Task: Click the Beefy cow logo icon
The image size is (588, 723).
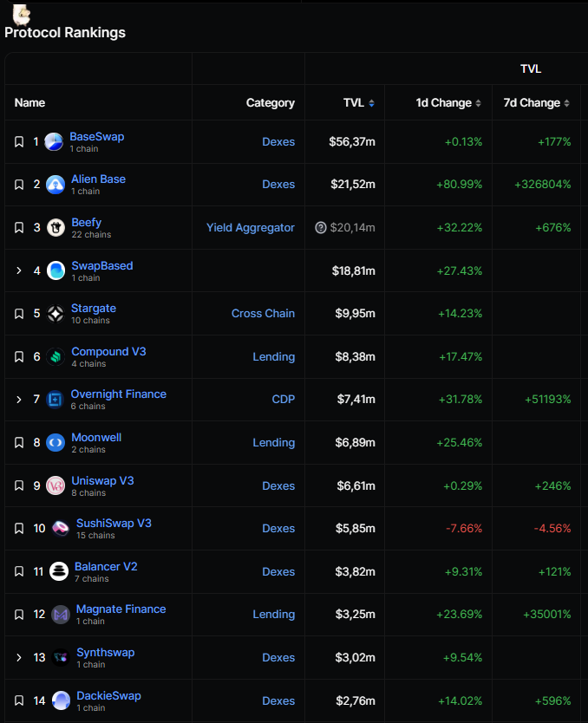Action: tap(56, 228)
